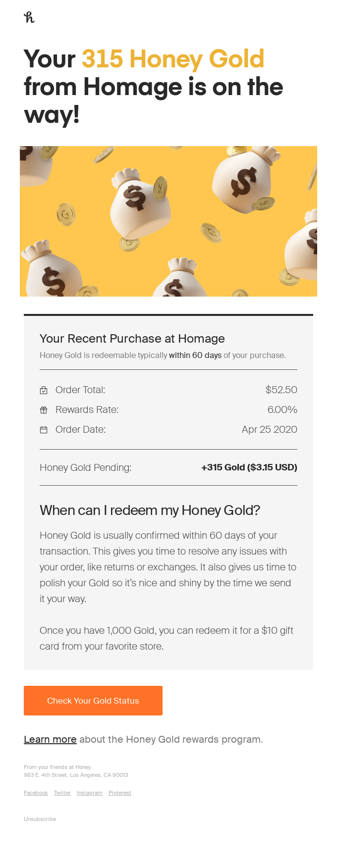Viewport: 337px width, 868px height.
Task: Click the Your Recent Purchase at Homage heading
Action: point(132,339)
